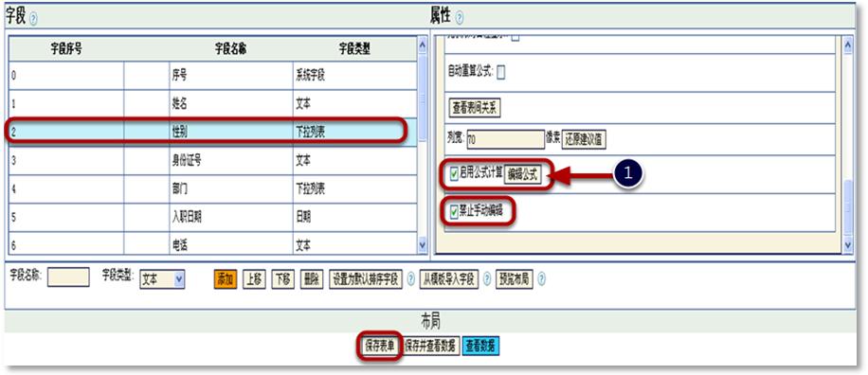Viewport: 868px width, 375px height.
Task: Open the help icon beside the 属性 heading
Action: (x=460, y=18)
